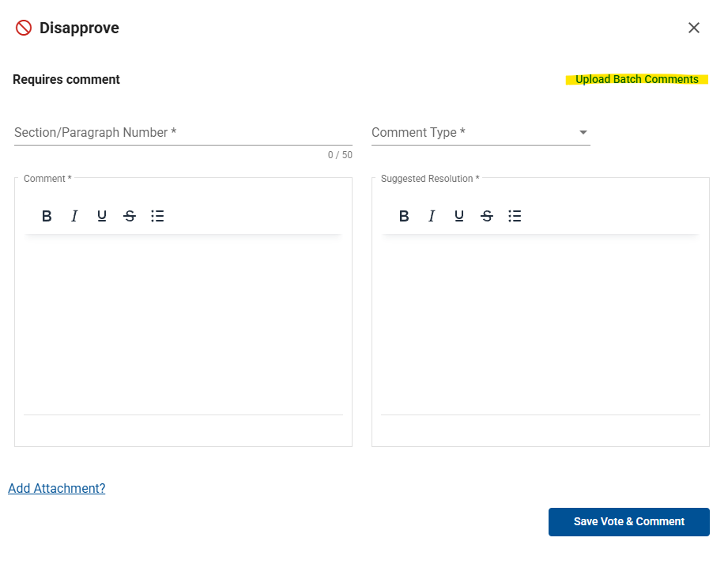Apply italic in Suggested Resolution editor

(432, 216)
